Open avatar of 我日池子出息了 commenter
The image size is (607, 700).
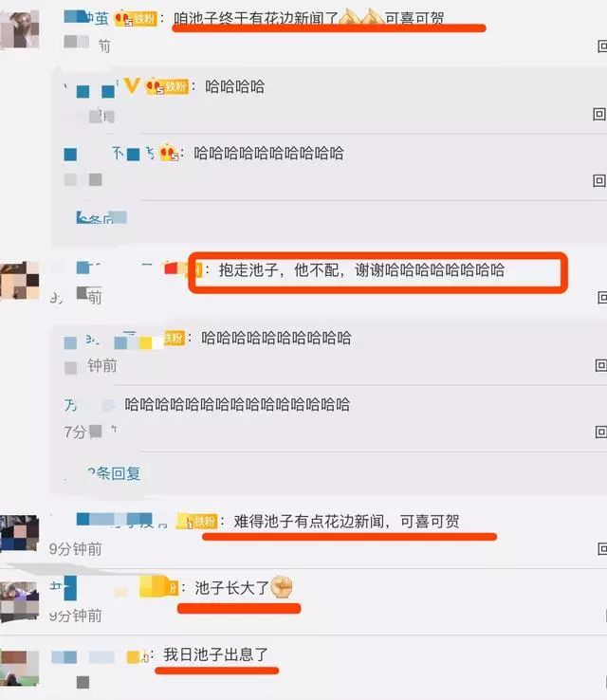(20, 668)
